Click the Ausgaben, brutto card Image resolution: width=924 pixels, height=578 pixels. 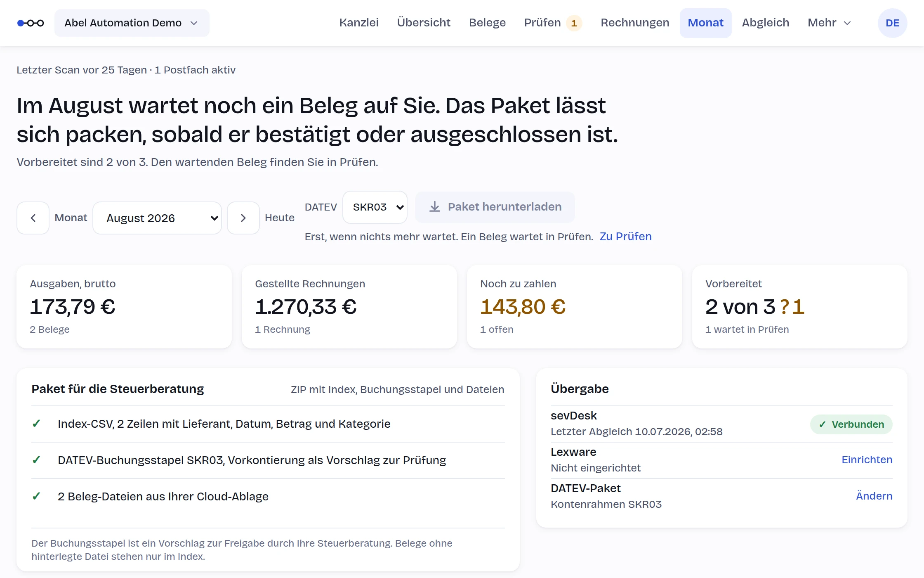[x=124, y=307]
